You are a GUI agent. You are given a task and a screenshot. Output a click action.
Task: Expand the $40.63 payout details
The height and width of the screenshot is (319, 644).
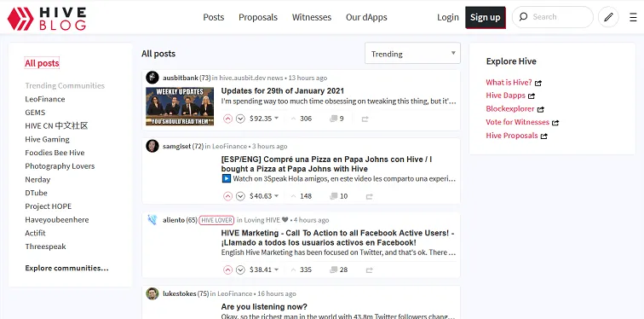point(264,196)
